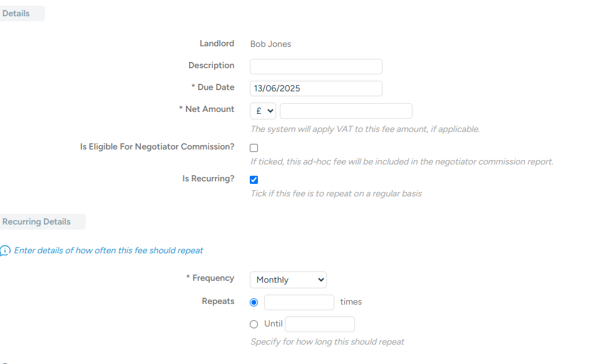Click the Details section header
Image resolution: width=611 pixels, height=364 pixels.
17,13
